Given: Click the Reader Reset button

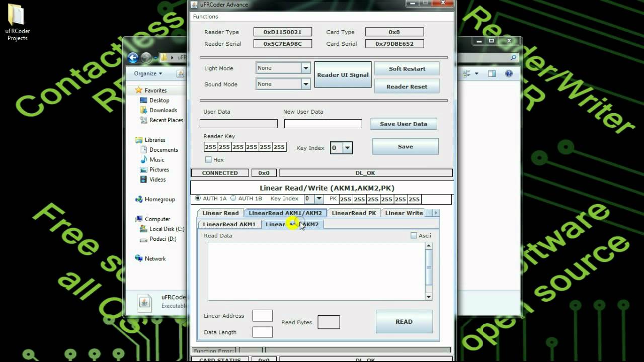Looking at the screenshot, I should point(407,86).
